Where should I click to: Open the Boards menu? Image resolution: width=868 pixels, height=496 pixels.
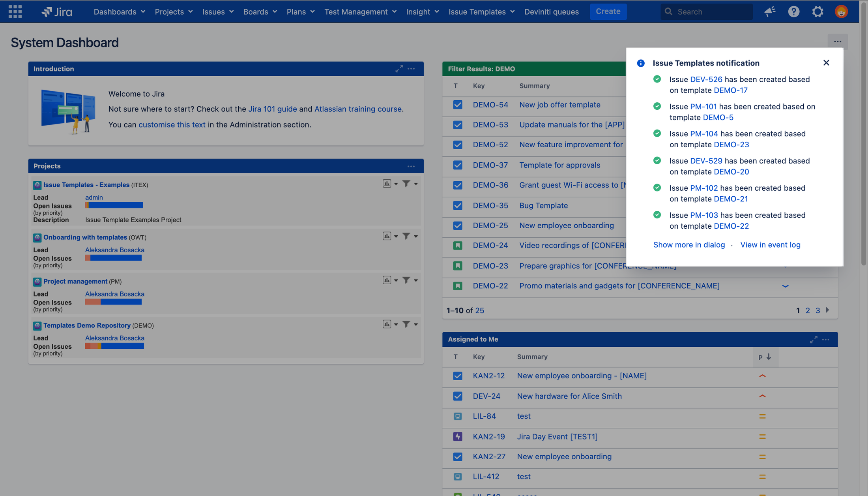[x=260, y=11]
